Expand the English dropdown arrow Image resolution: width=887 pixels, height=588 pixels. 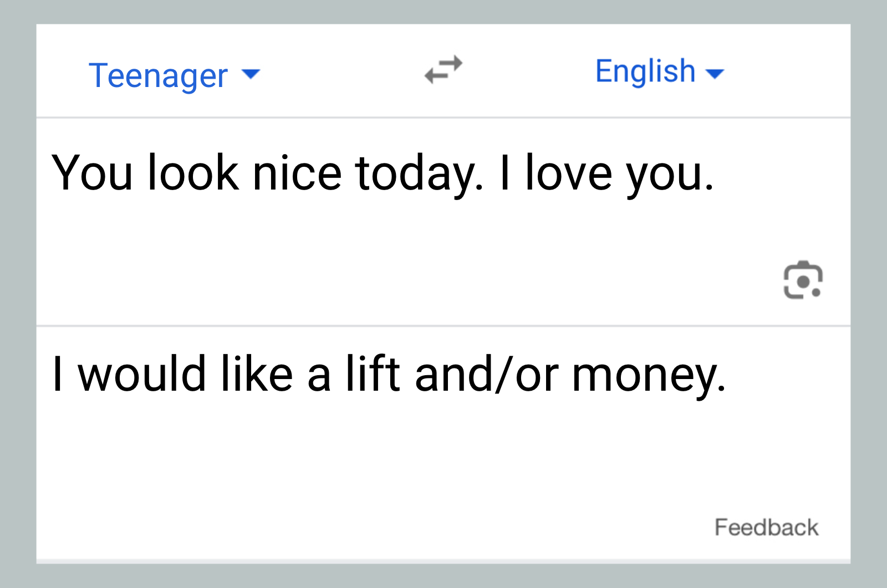[x=715, y=74]
